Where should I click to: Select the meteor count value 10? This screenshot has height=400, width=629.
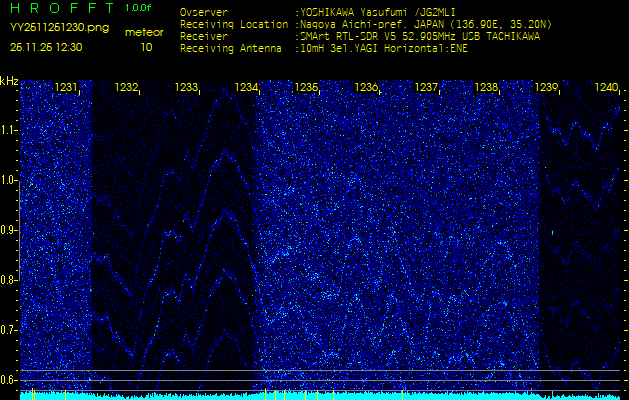point(146,47)
